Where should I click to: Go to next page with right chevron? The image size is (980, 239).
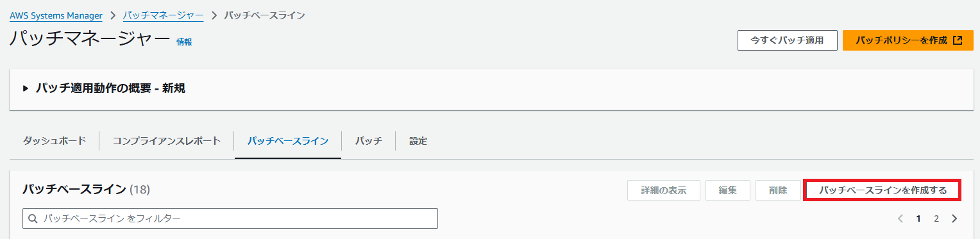(954, 218)
